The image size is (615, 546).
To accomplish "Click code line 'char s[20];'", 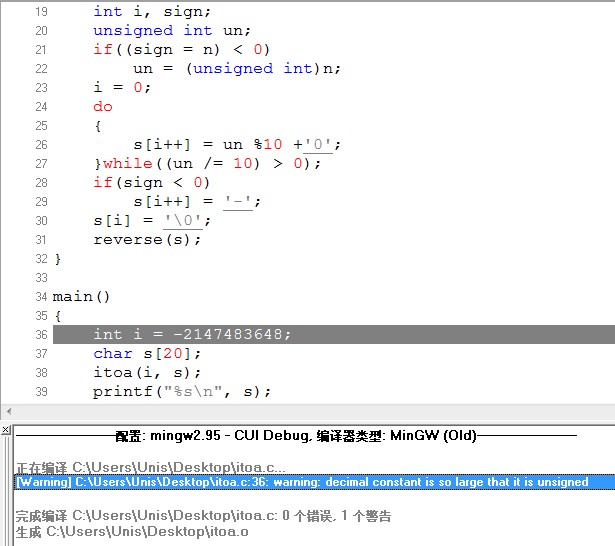I will (x=147, y=353).
